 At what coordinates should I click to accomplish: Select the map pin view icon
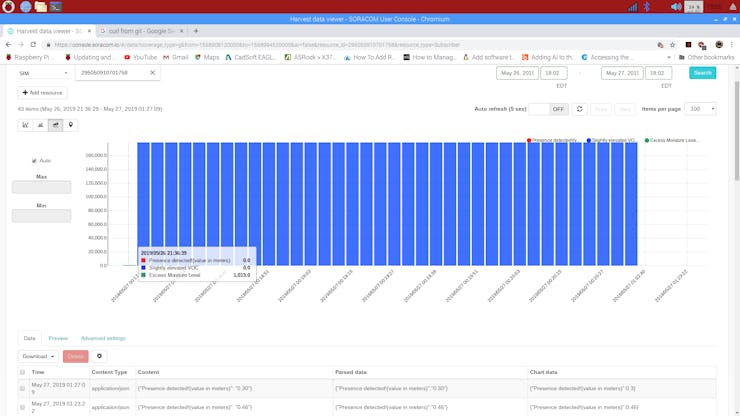(x=70, y=125)
